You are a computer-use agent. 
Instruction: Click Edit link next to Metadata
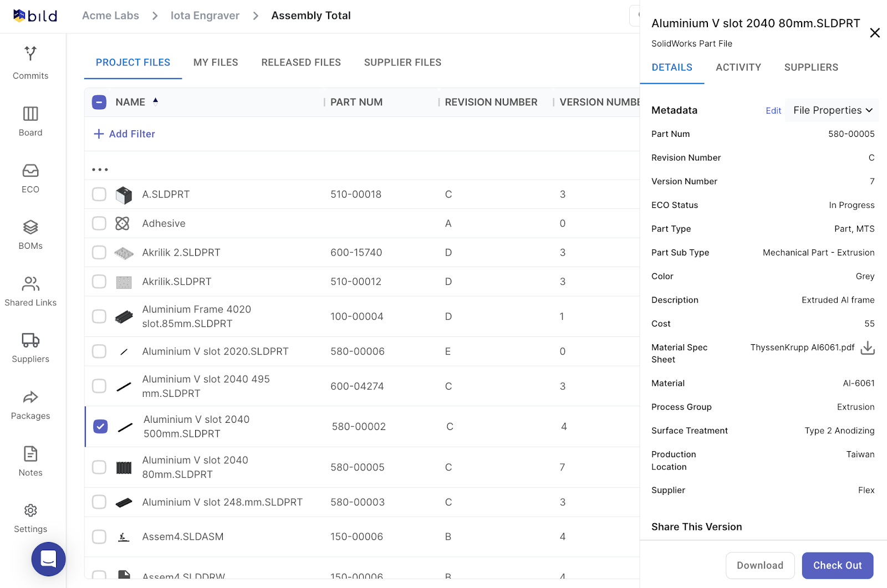(x=773, y=111)
